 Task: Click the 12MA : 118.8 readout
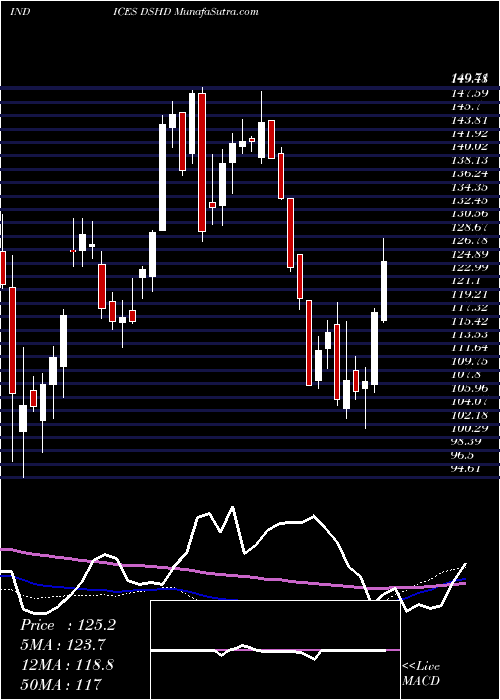click(x=67, y=664)
